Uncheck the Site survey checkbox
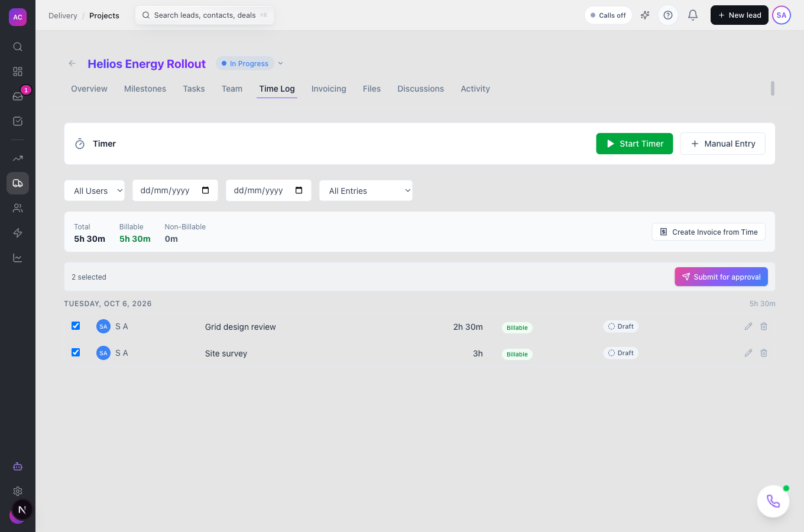Image resolution: width=804 pixels, height=532 pixels. (x=76, y=352)
